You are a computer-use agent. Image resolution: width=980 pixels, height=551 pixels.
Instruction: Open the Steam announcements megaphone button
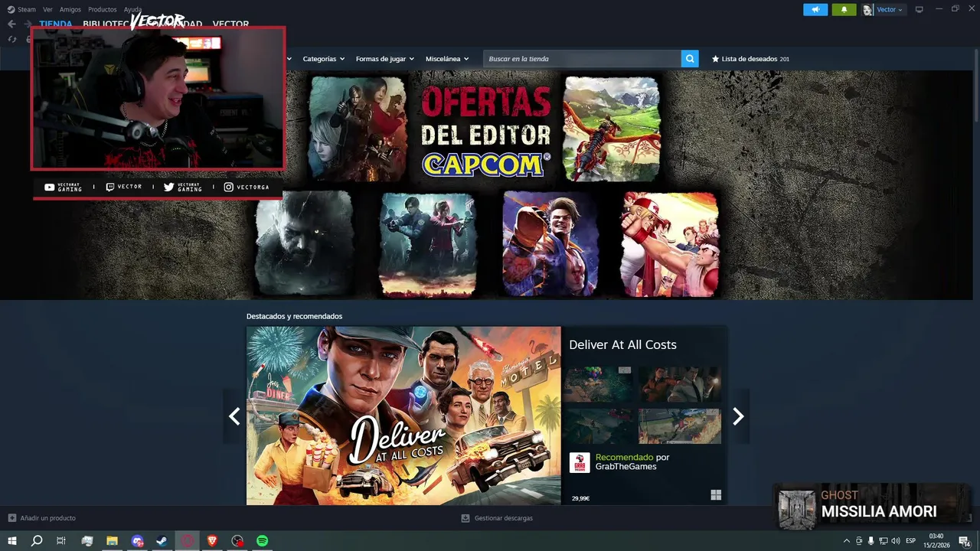click(x=815, y=9)
